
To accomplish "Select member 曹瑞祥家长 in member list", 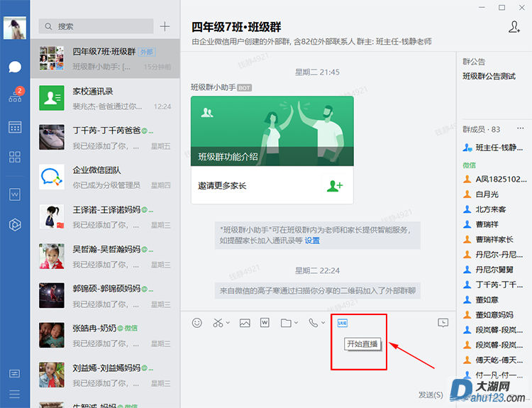I will tap(488, 239).
